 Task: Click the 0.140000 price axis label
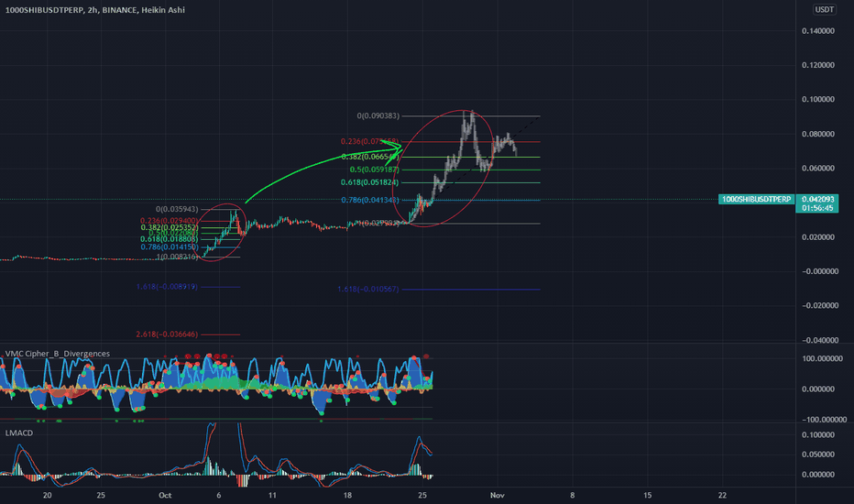tap(818, 31)
